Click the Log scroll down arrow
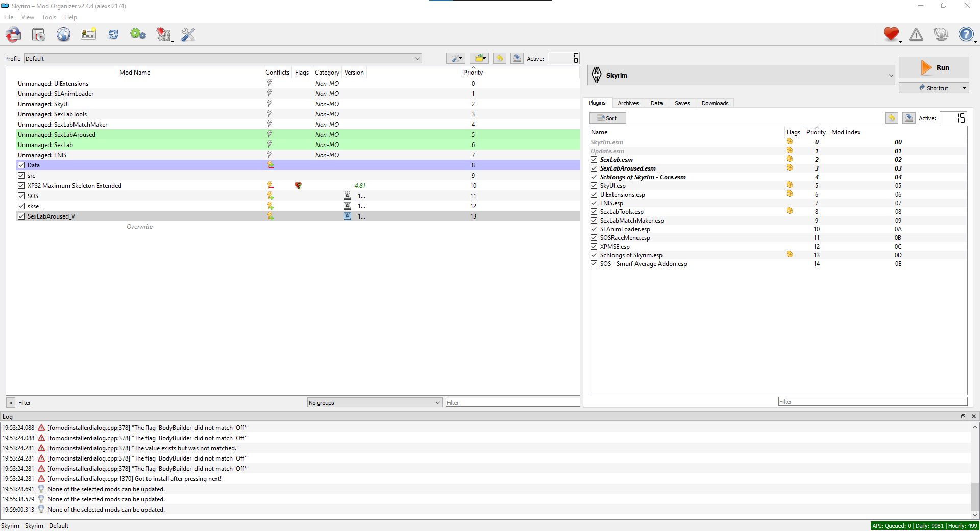 975,515
